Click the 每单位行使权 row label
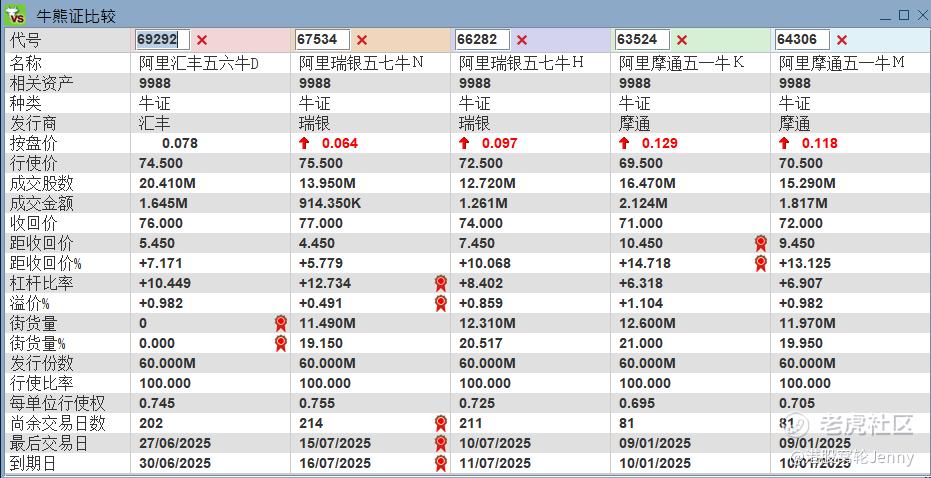The width and height of the screenshot is (931, 478). 58,403
